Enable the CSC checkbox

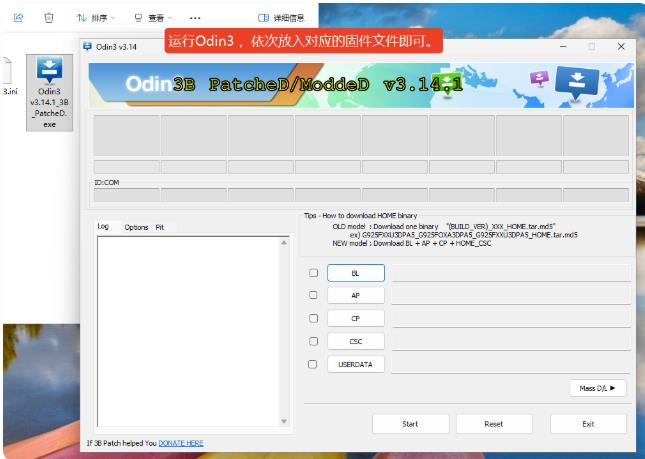pyautogui.click(x=313, y=341)
